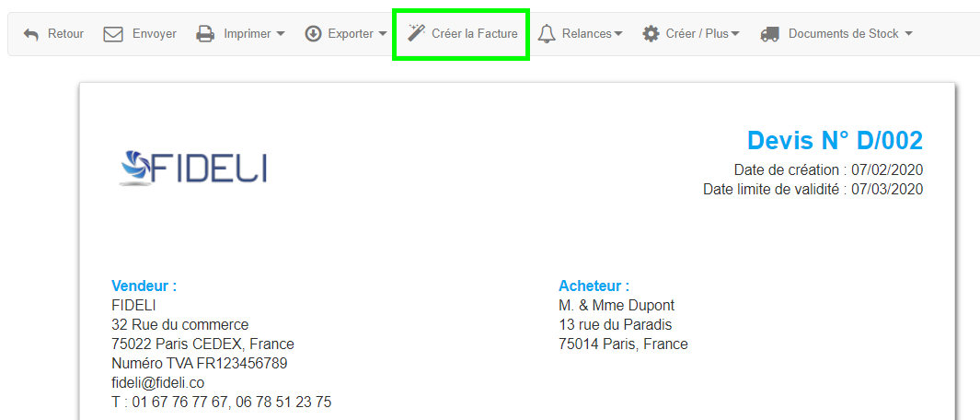980x420 pixels.
Task: Expand the Créer / Plus dropdown caret
Action: pyautogui.click(x=735, y=34)
